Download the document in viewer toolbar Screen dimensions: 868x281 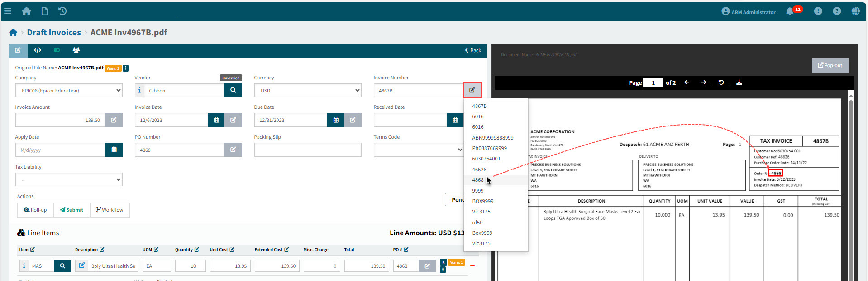739,82
